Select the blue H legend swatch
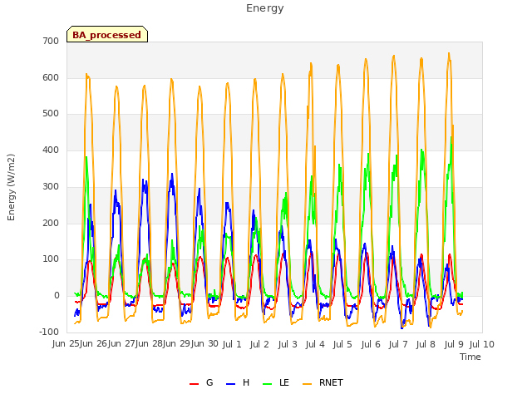 231,384
